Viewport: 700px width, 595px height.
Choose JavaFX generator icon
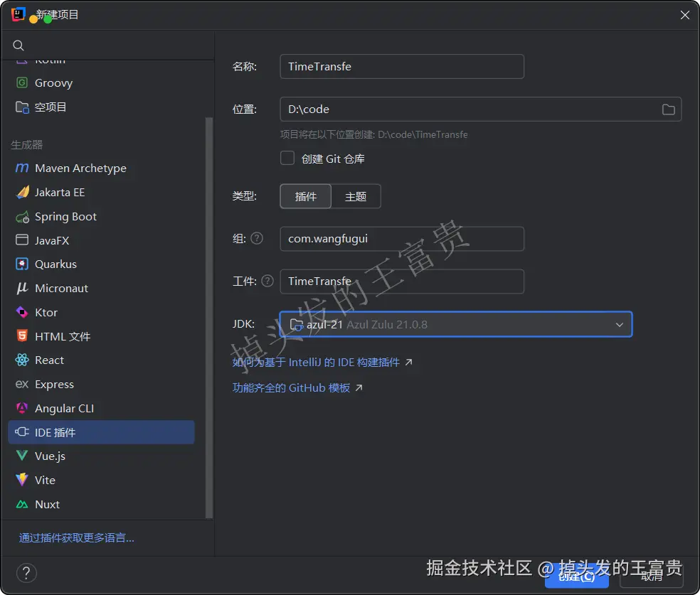[22, 240]
